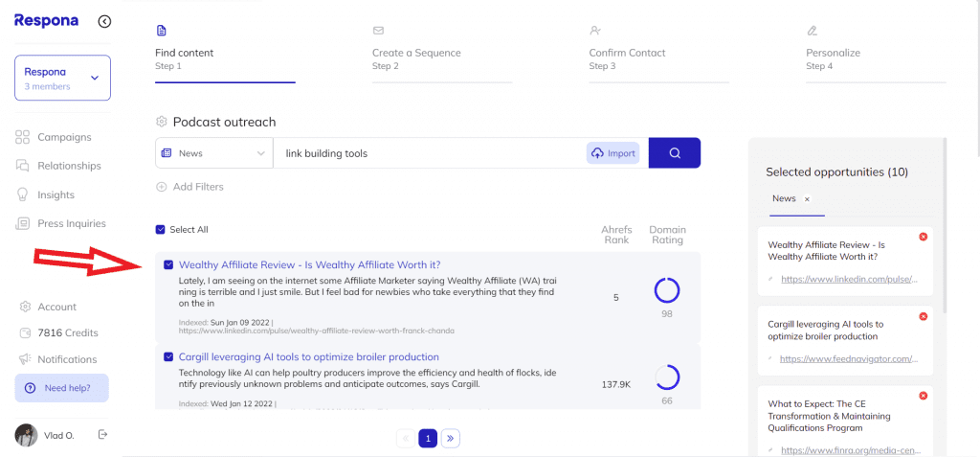Screen dimensions: 980x457
Task: Open Notifications megaphone icon
Action: pyautogui.click(x=25, y=359)
